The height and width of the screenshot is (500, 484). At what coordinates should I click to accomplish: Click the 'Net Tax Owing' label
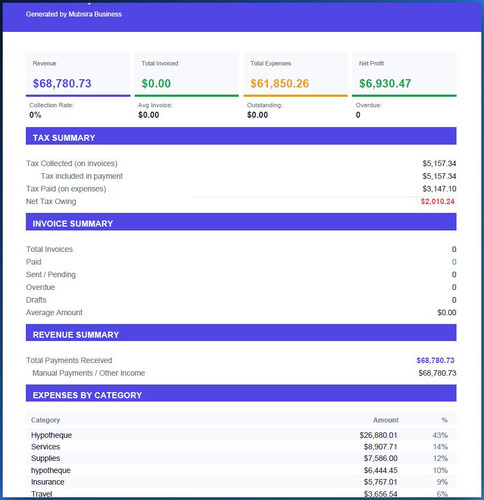(51, 201)
